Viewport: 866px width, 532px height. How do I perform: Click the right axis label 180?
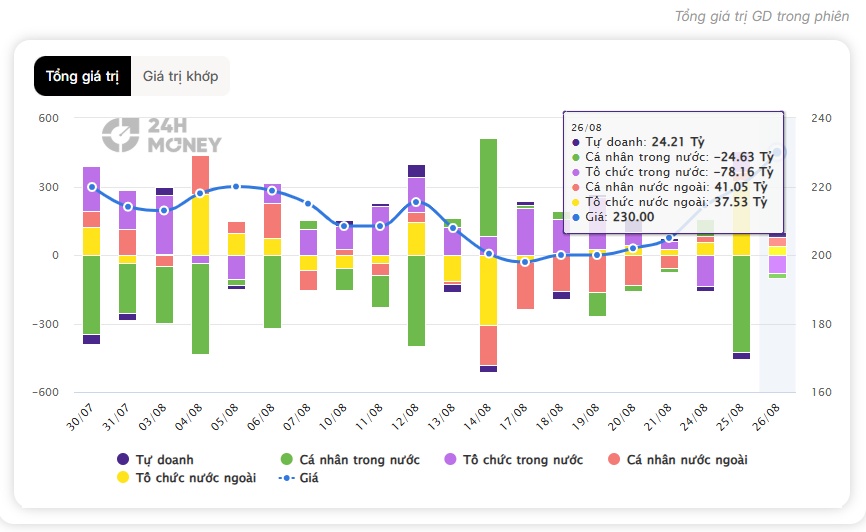[x=821, y=324]
